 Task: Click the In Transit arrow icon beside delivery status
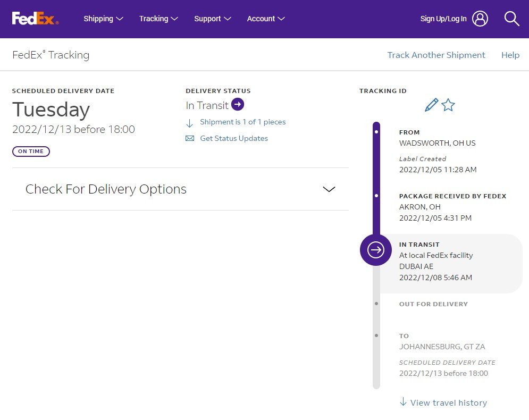pos(238,104)
